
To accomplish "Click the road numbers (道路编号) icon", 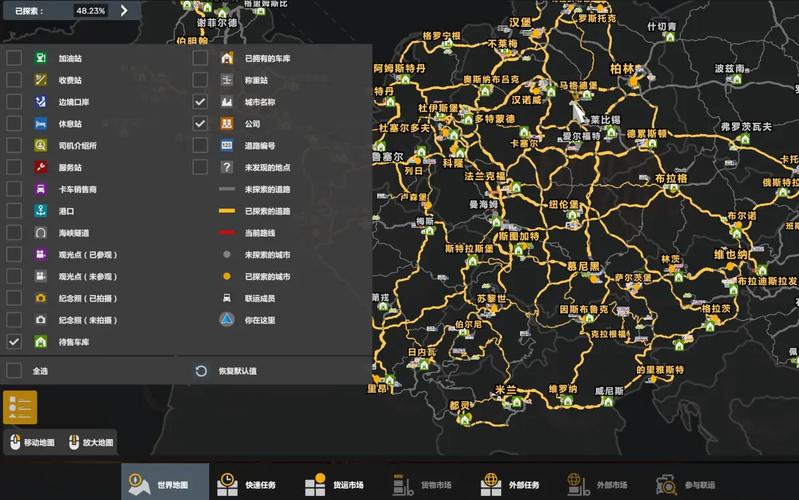I will [227, 146].
